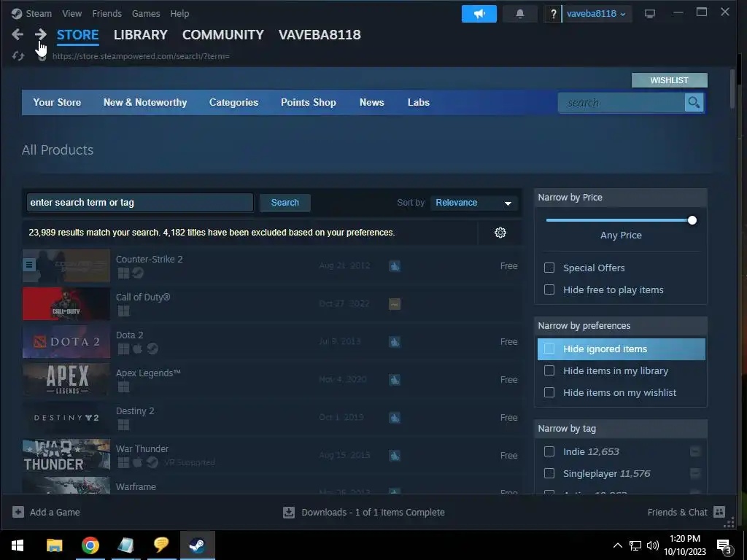Click the enter search term field
The height and width of the screenshot is (560, 747).
pos(139,203)
